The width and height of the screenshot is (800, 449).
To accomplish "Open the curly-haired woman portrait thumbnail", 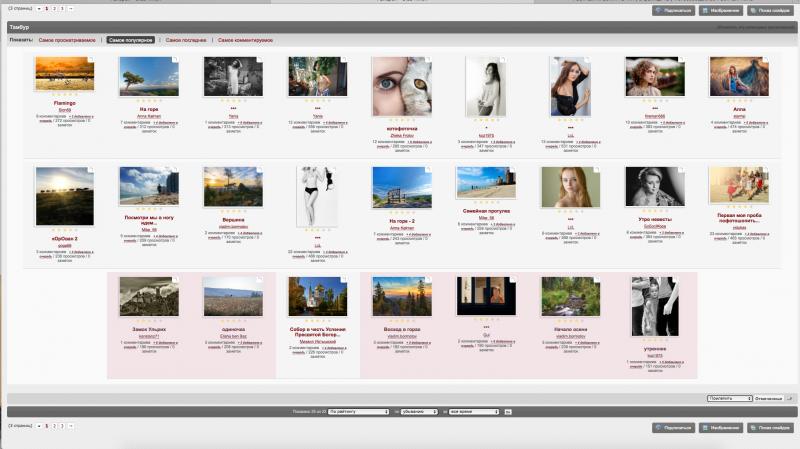I will pos(655,77).
